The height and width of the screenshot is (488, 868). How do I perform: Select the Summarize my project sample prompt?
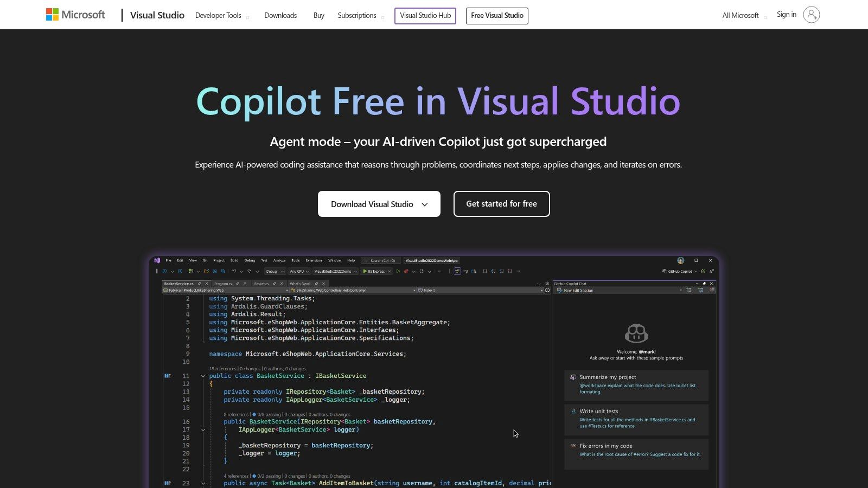[x=636, y=384]
